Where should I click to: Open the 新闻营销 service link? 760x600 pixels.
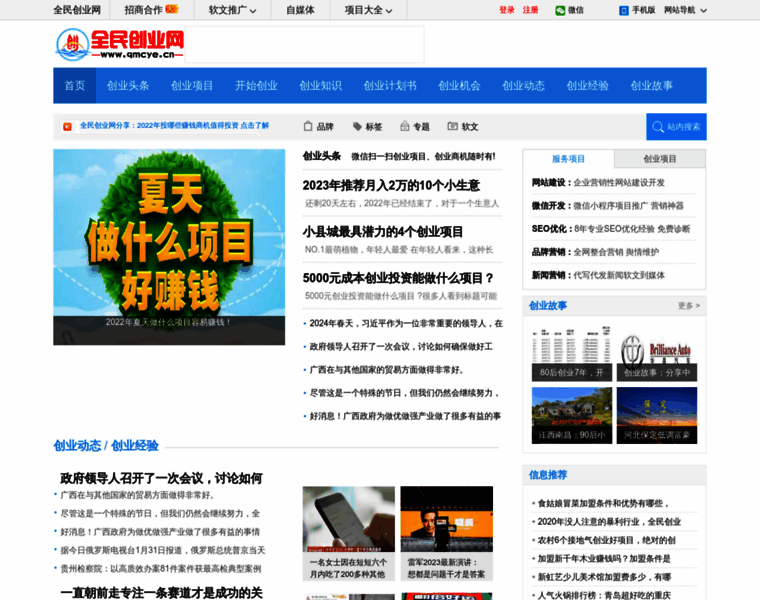(x=598, y=276)
